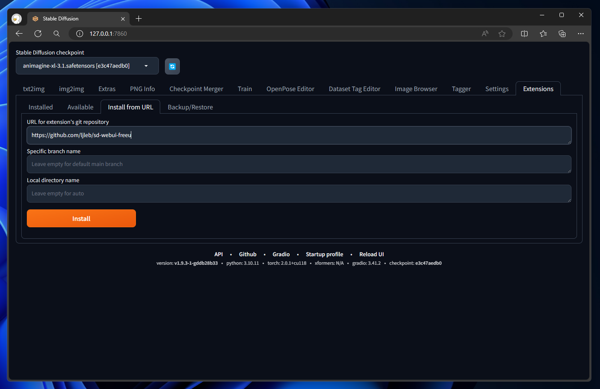The image size is (600, 389).
Task: Maximize the browser window
Action: pyautogui.click(x=561, y=15)
